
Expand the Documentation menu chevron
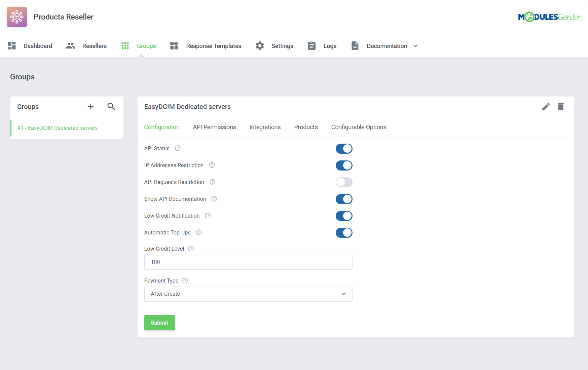(416, 46)
